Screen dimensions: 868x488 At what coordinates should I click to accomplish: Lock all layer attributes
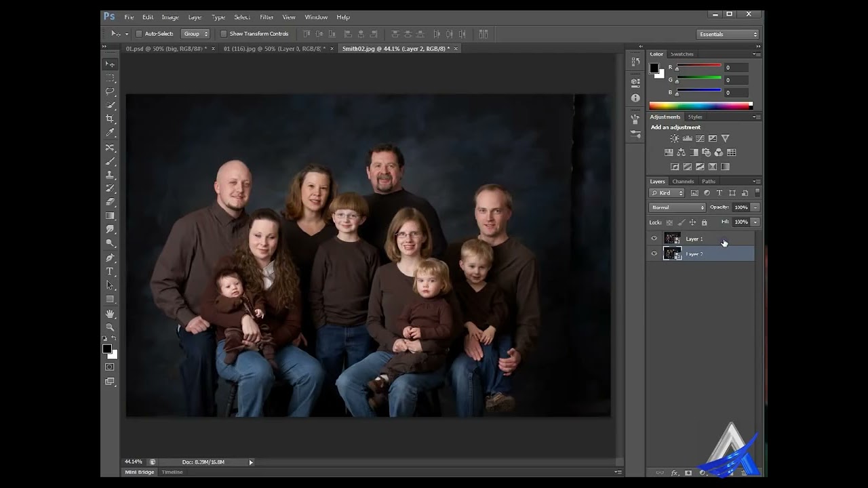pos(704,222)
